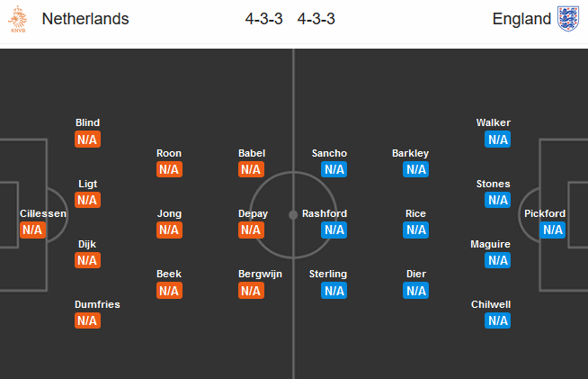Select Chilwell's blue rating badge
The image size is (588, 379).
tap(497, 320)
